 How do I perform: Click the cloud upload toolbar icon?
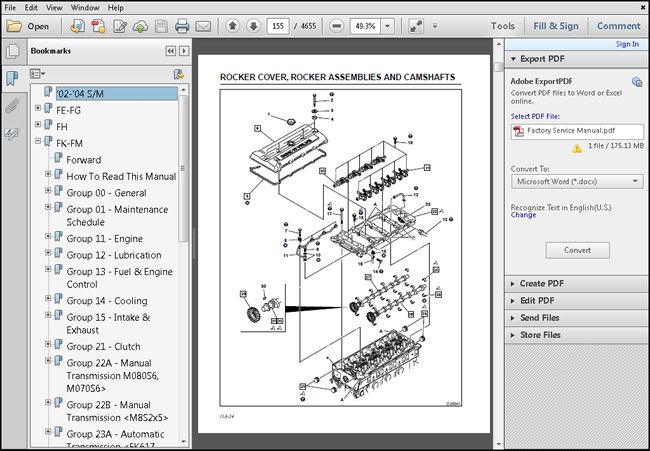tap(141, 27)
